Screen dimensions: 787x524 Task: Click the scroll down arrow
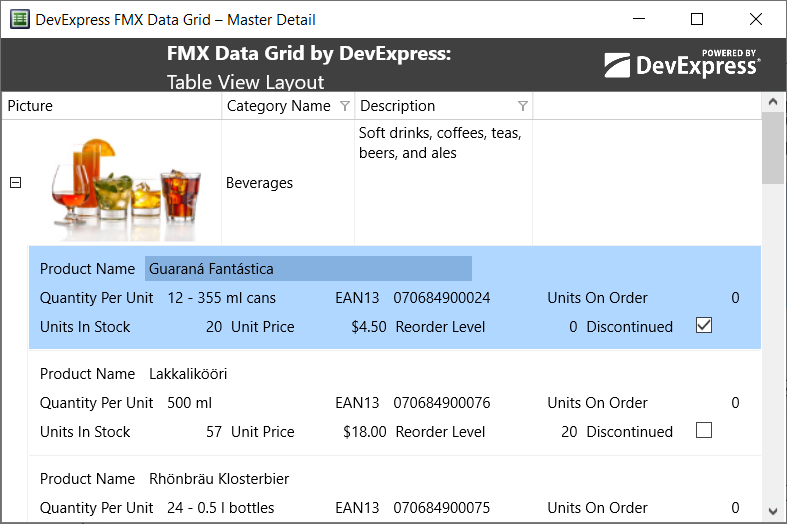tap(773, 511)
